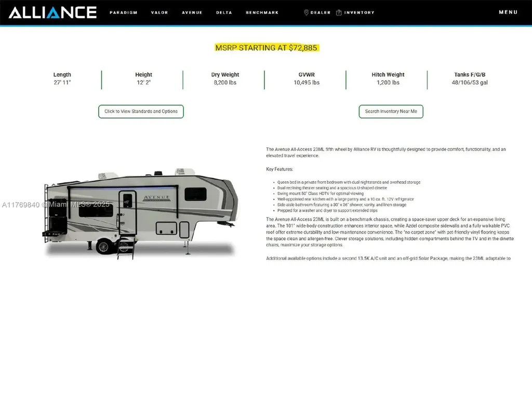Click to View Standards and Options
The width and height of the screenshot is (532, 410).
click(141, 111)
